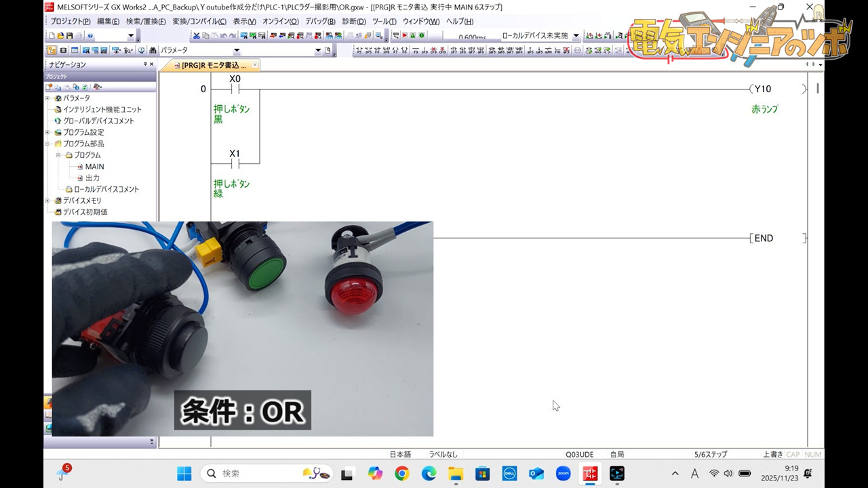Open Microsoft Edge from the taskbar
868x488 pixels.
click(427, 473)
